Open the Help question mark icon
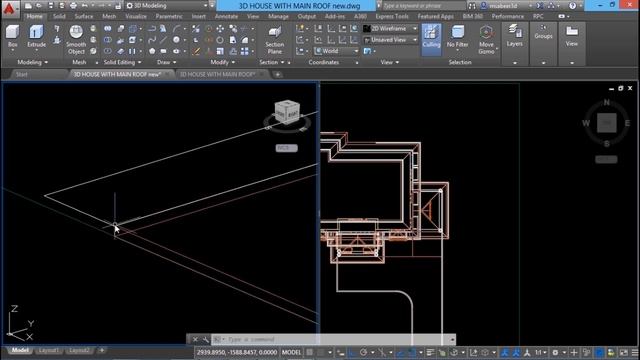 (572, 6)
